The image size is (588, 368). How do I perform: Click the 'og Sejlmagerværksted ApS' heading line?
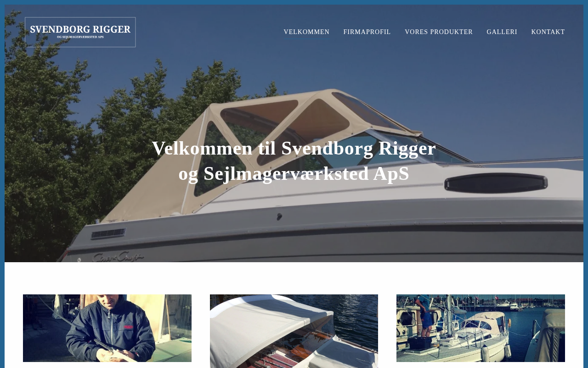294,173
